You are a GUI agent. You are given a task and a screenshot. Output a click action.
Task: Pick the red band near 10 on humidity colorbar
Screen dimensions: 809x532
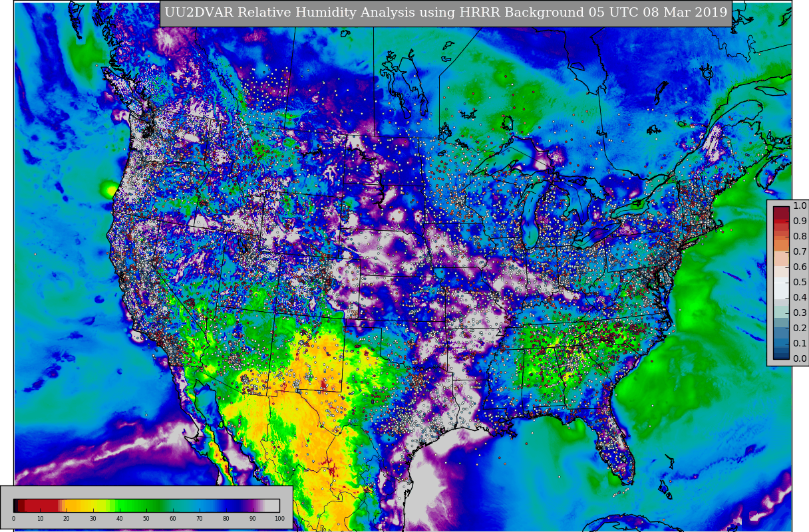[x=41, y=505]
